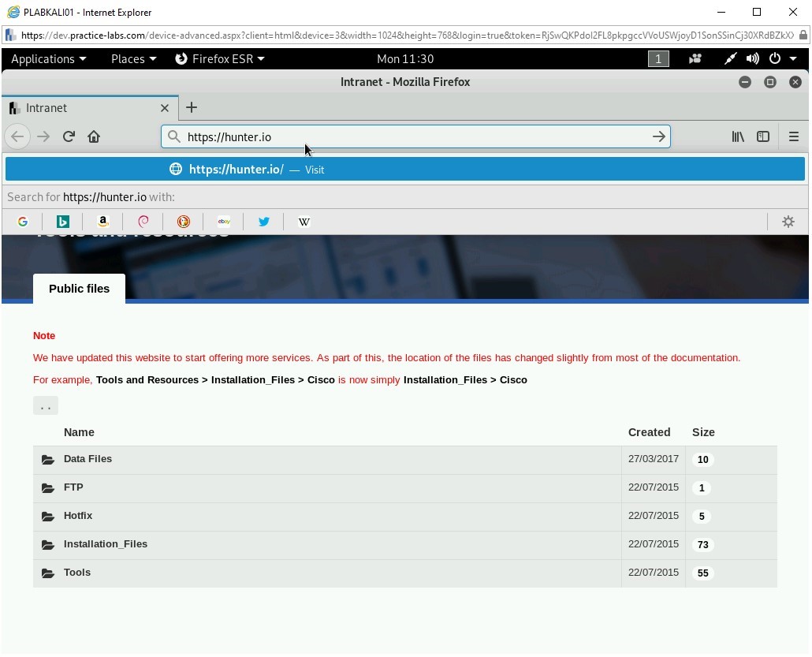The image size is (812, 657).
Task: Switch to the Public files tab
Action: pos(78,289)
